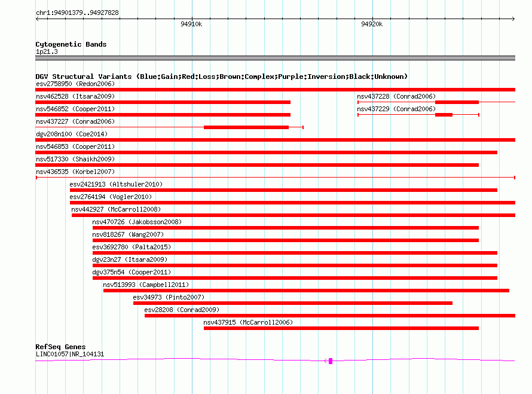532x394 pixels.
Task: Click the gray 1p21.3 cytogenetic band bar
Action: tap(275, 58)
